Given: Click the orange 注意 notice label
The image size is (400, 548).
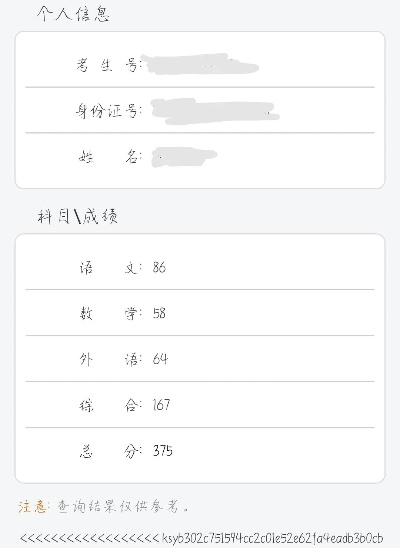Looking at the screenshot, I should 34,506.
